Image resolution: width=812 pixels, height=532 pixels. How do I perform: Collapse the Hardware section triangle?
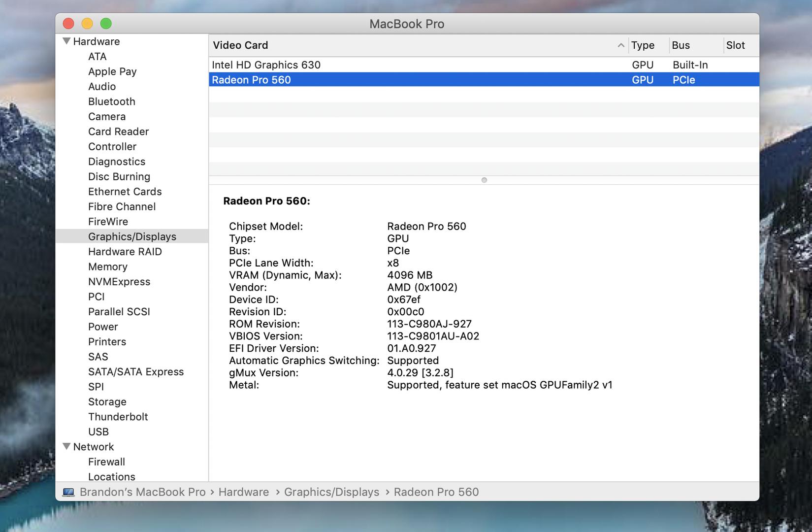pyautogui.click(x=66, y=41)
